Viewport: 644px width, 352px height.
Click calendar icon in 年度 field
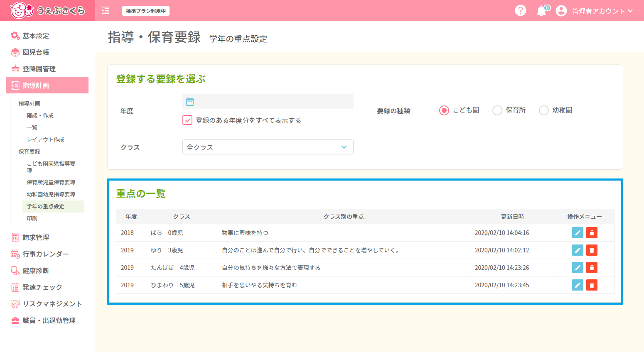click(x=190, y=102)
